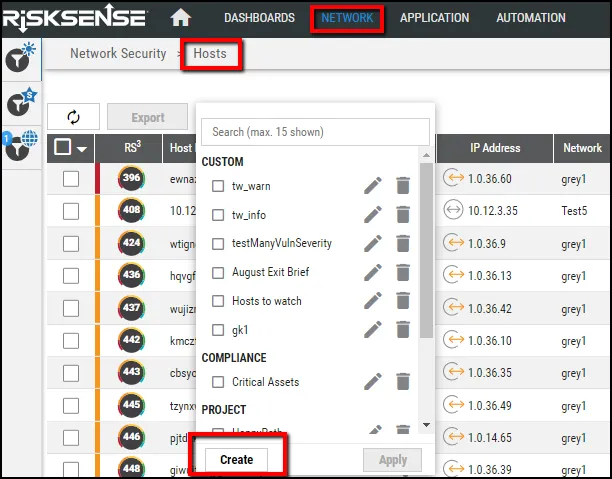The width and height of the screenshot is (612, 479).
Task: Select the row checkbox for score 396
Action: (x=71, y=179)
